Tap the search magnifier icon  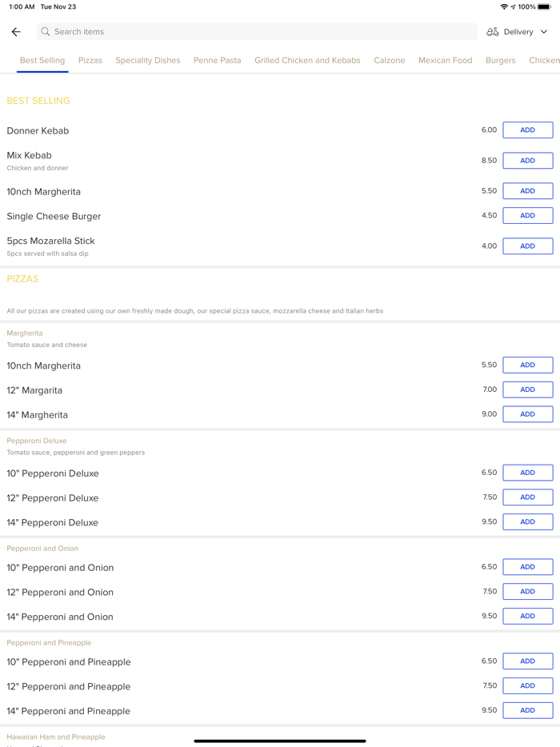click(46, 32)
